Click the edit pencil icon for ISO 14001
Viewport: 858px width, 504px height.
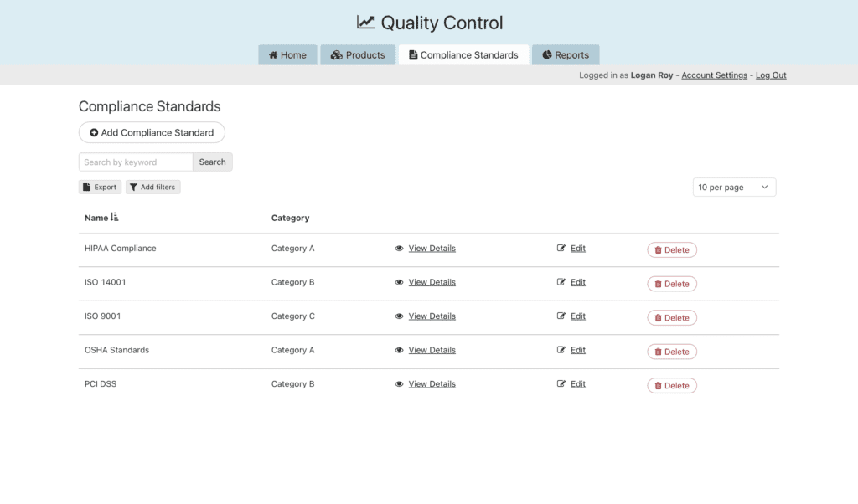(x=561, y=282)
